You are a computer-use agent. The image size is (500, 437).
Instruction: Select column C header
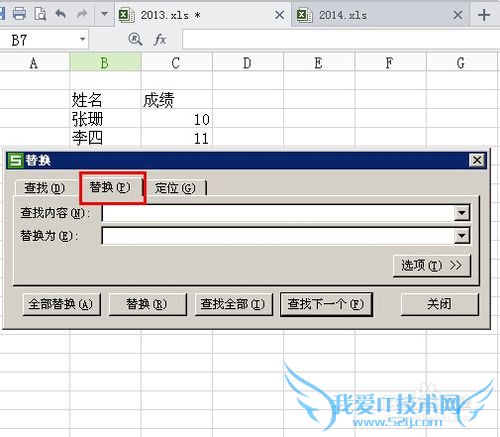(176, 63)
